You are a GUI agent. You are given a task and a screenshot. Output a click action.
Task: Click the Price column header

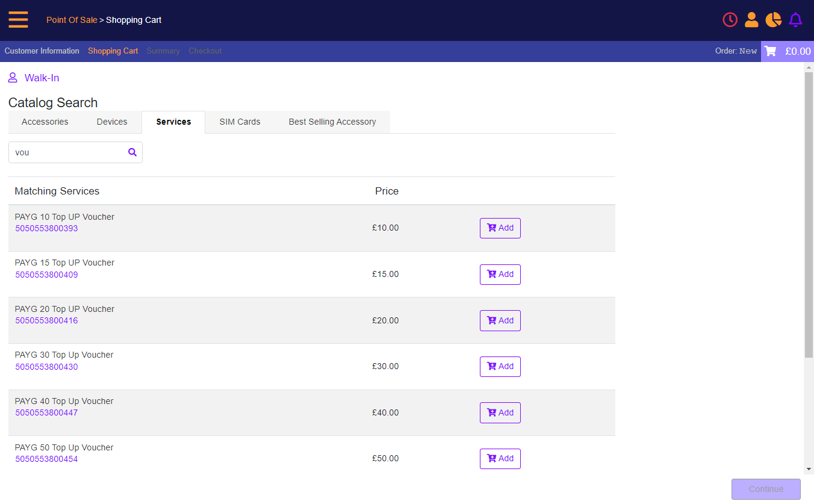387,191
